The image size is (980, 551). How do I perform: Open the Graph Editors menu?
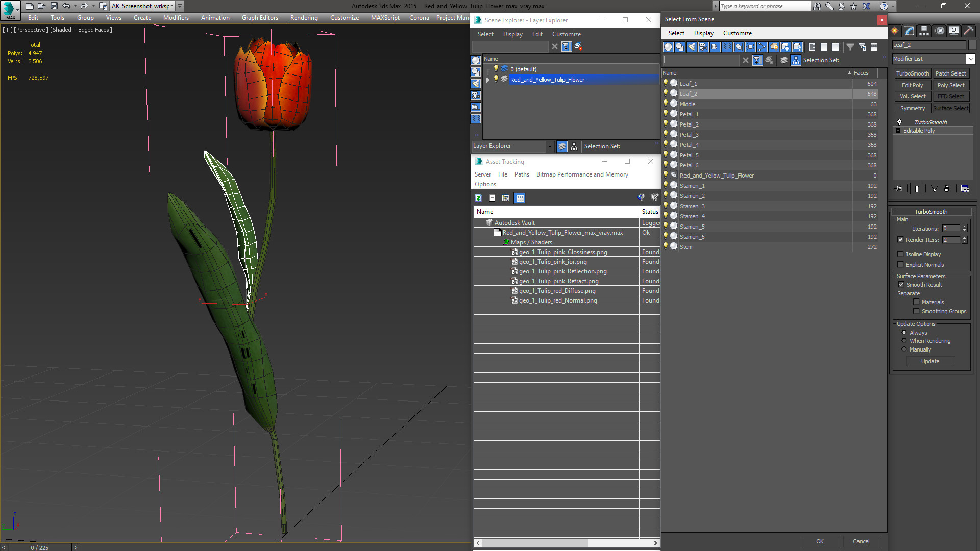coord(260,18)
